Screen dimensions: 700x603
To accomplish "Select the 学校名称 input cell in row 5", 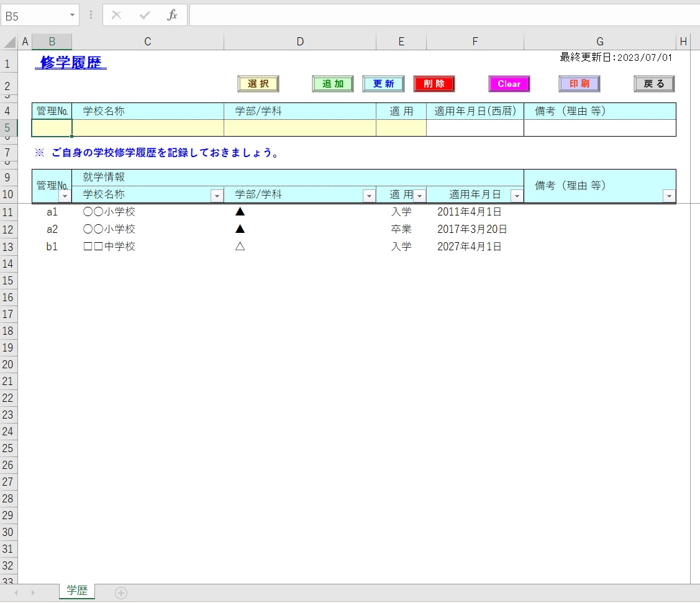I will pos(148,128).
